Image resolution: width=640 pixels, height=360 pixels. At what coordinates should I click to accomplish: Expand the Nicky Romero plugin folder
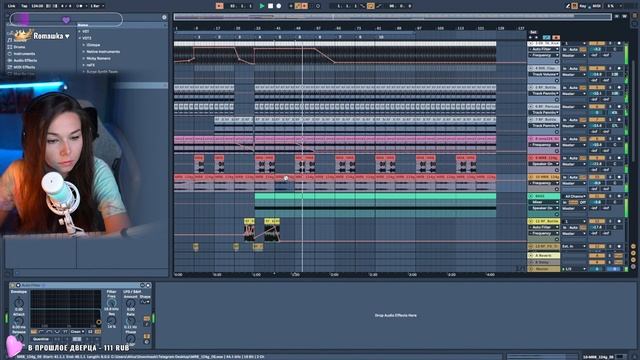(x=84, y=58)
